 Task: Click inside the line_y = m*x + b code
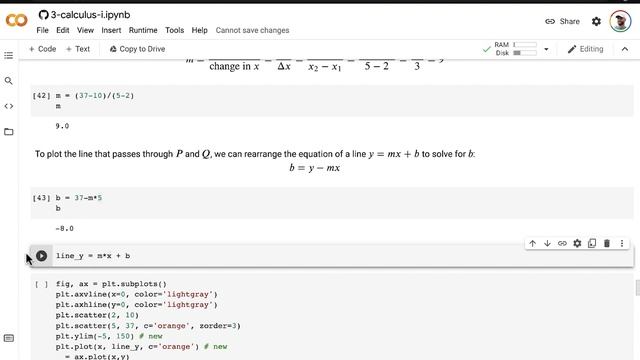click(x=93, y=256)
